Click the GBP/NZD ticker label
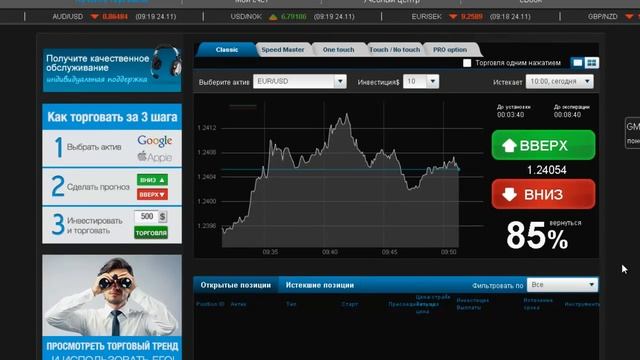This screenshot has width=640, height=360. click(x=602, y=17)
